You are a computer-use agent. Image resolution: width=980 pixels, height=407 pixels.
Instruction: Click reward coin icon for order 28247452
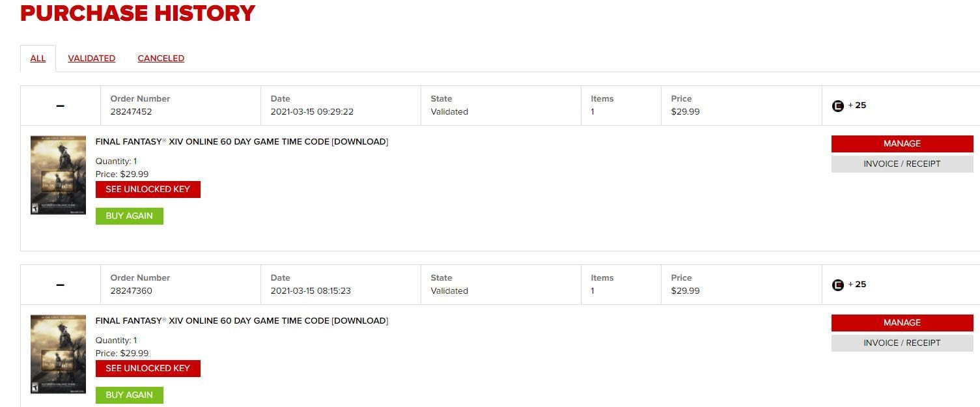coord(837,105)
